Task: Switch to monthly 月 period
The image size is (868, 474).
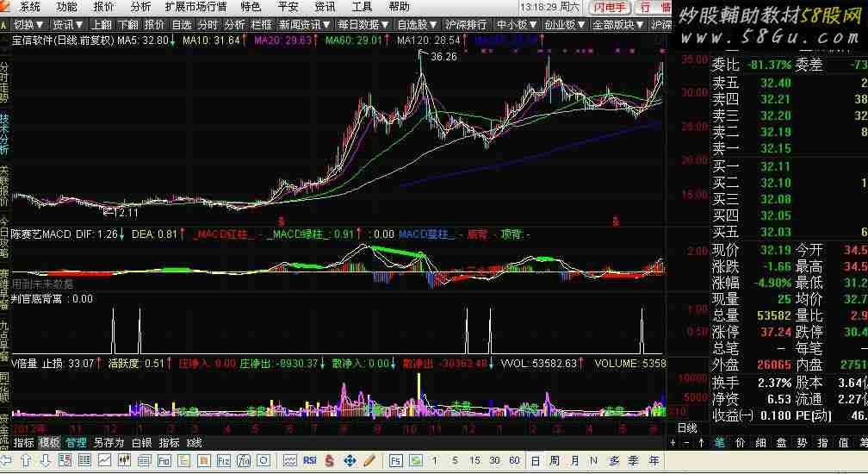Action: 574,460
